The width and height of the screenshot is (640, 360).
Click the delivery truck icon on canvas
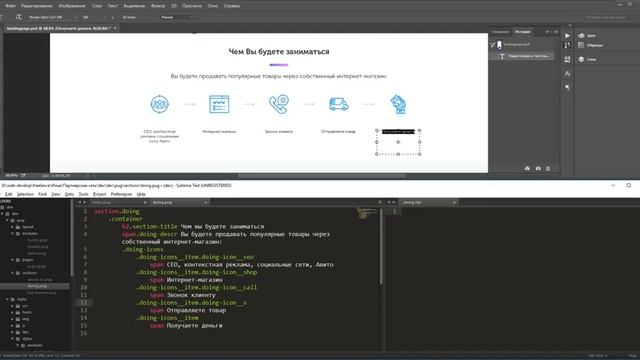pyautogui.click(x=339, y=104)
